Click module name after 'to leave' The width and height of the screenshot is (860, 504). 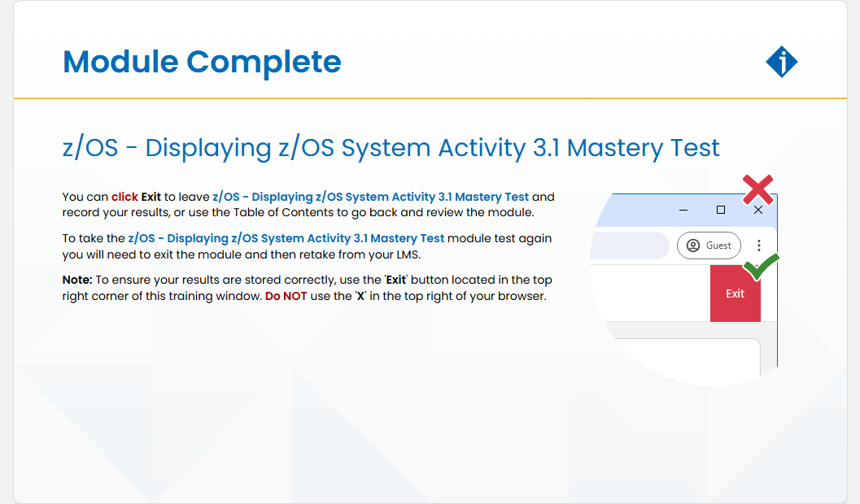[371, 198]
